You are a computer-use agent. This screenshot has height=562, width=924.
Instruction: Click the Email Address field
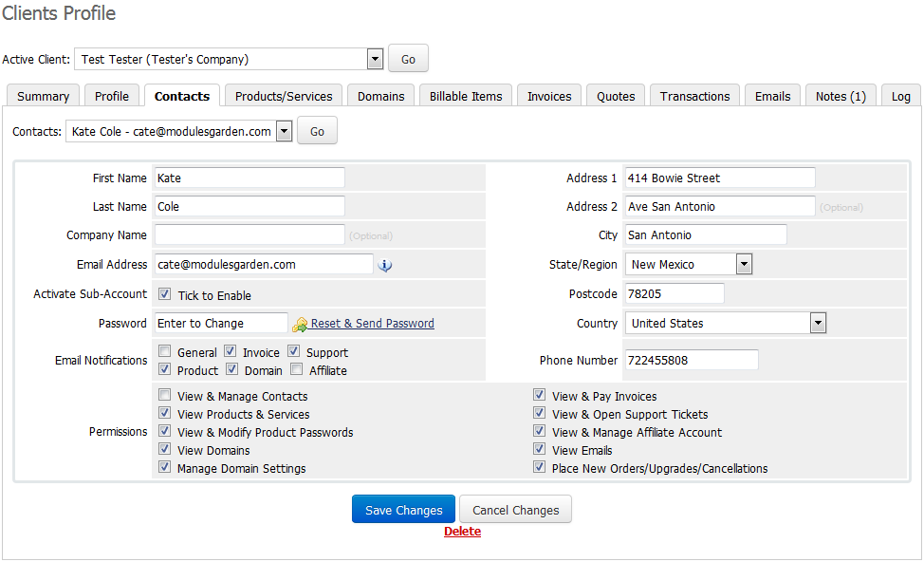coord(264,264)
